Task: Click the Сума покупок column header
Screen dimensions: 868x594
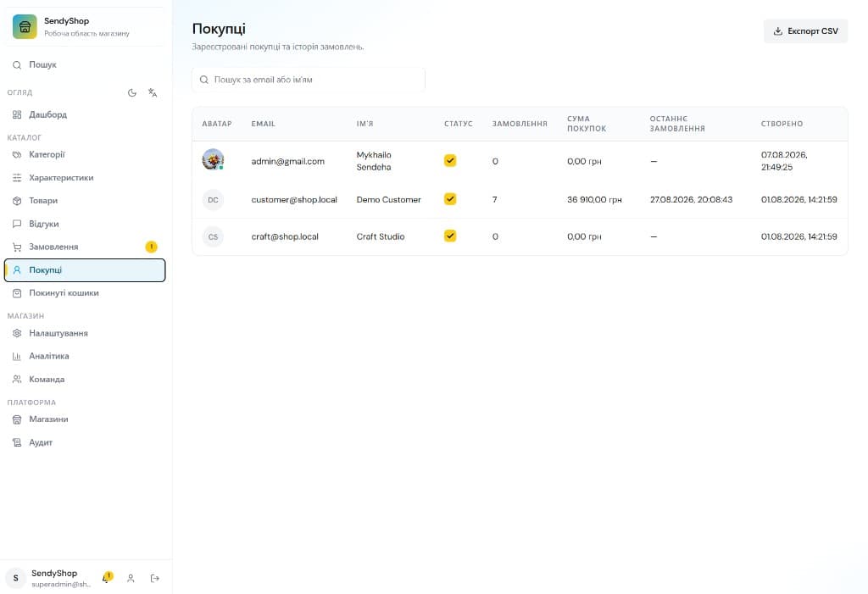Action: (x=587, y=124)
